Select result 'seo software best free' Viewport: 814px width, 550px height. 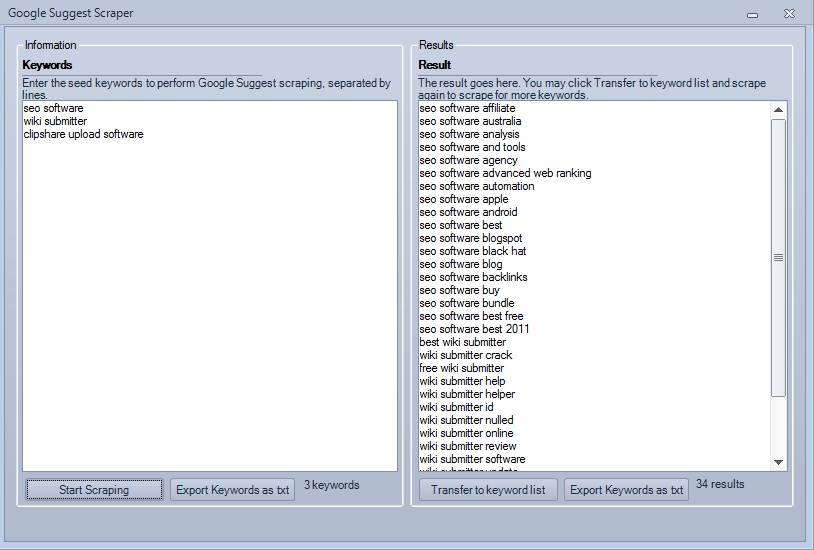click(471, 316)
